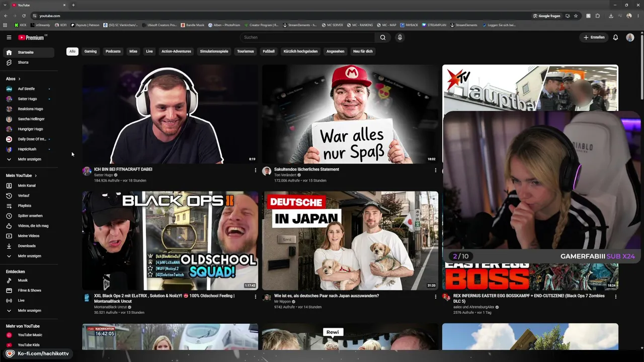The height and width of the screenshot is (362, 644).
Task: Click the magnifying glass search button
Action: pos(383,37)
